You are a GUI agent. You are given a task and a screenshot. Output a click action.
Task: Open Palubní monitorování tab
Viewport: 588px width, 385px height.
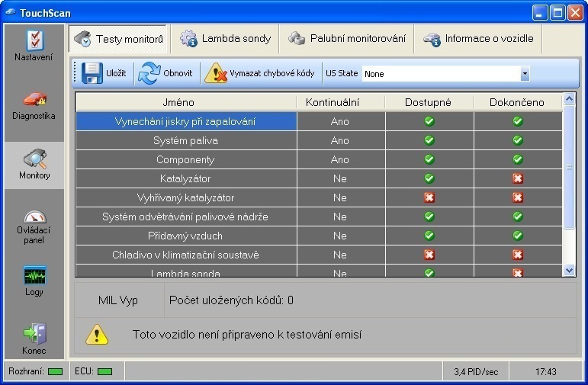tap(347, 39)
